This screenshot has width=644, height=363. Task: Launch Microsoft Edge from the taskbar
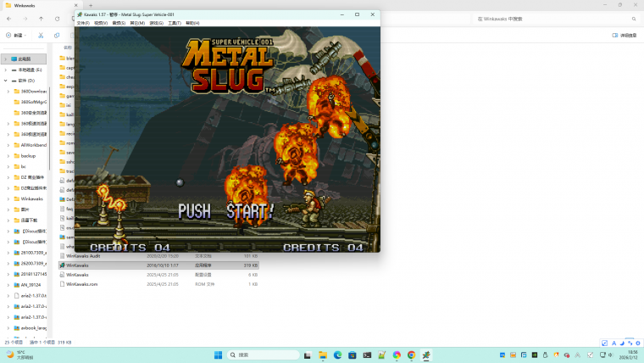(337, 355)
